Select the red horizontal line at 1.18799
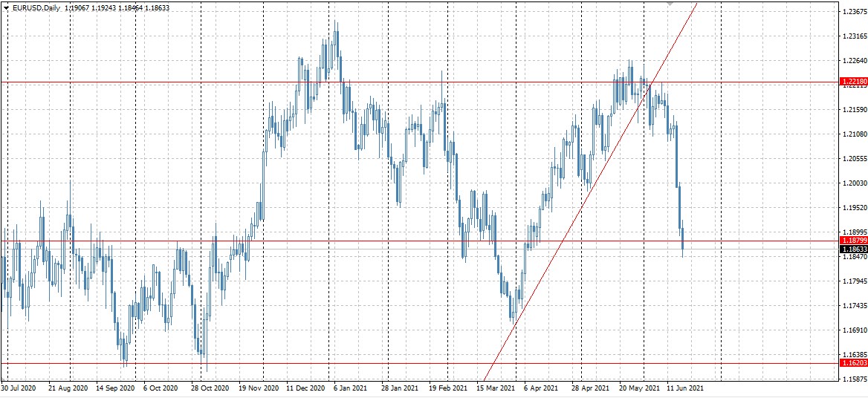 (420, 241)
